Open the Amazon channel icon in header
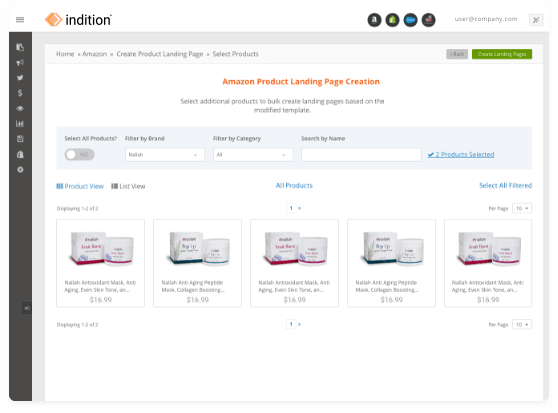 [374, 20]
